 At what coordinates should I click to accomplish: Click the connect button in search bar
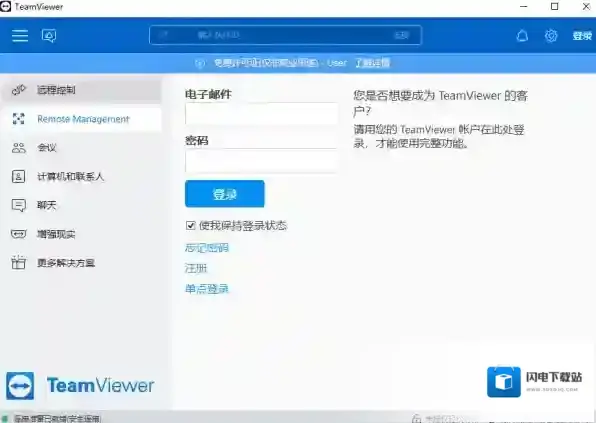[402, 35]
